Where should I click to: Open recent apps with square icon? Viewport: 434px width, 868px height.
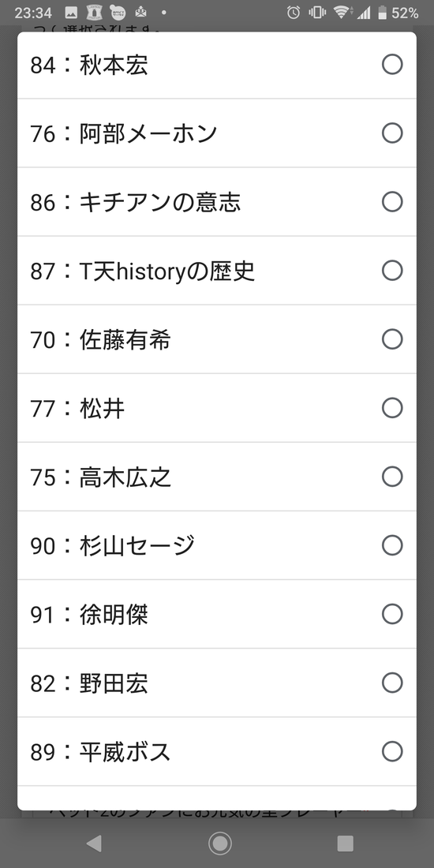click(x=345, y=843)
